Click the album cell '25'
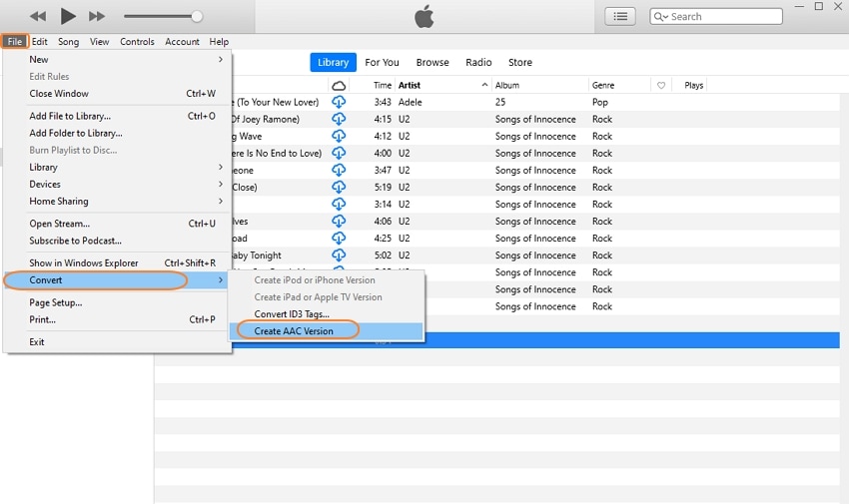Viewport: 849px width, 504px height. point(500,102)
